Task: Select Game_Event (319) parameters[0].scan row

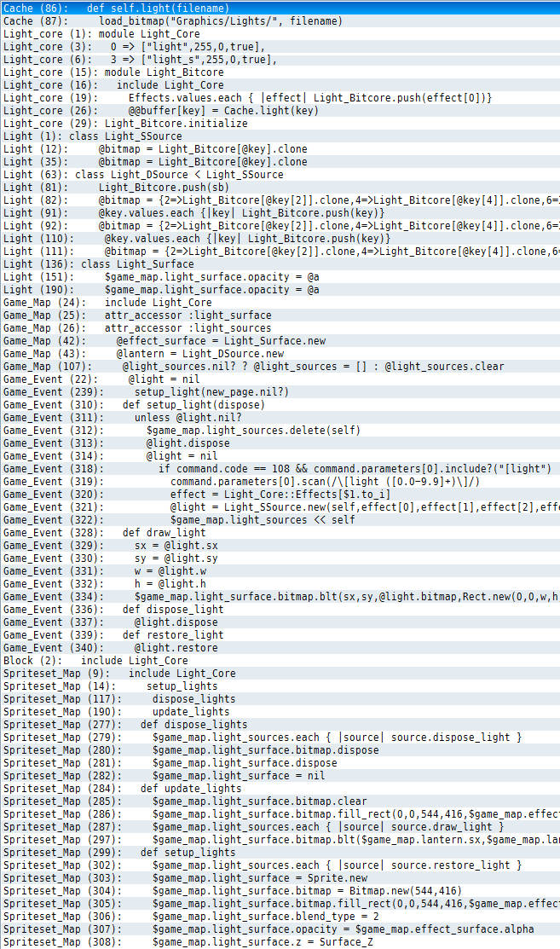Action: (280, 482)
